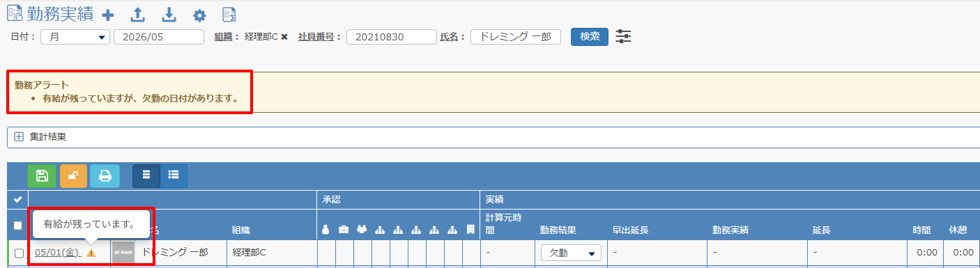This screenshot has height=268, width=980.
Task: Click the briefcase approval column icon
Action: [x=344, y=229]
